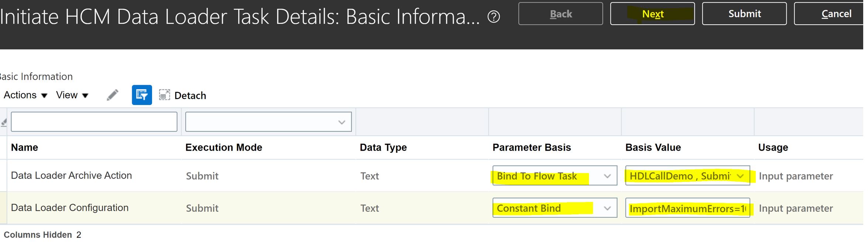Image resolution: width=868 pixels, height=242 pixels.
Task: Open the View menu
Action: pos(72,95)
